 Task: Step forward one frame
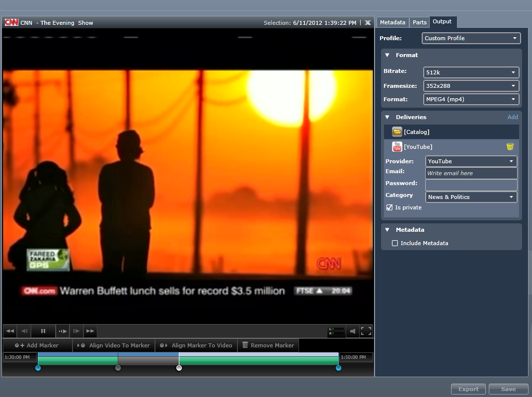76,331
